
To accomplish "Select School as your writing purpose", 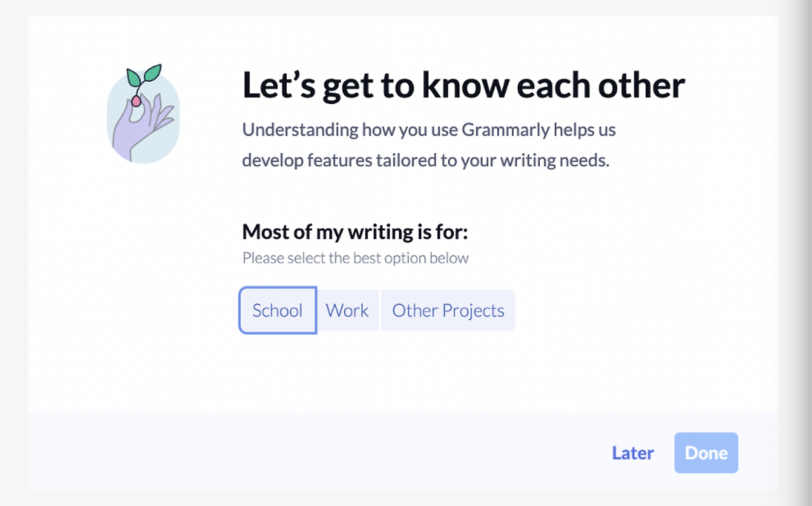I will click(x=277, y=311).
